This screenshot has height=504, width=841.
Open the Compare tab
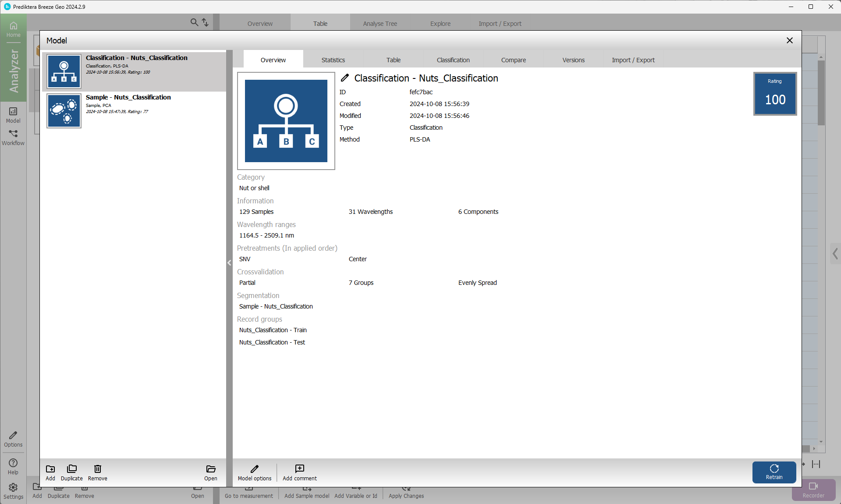click(513, 60)
